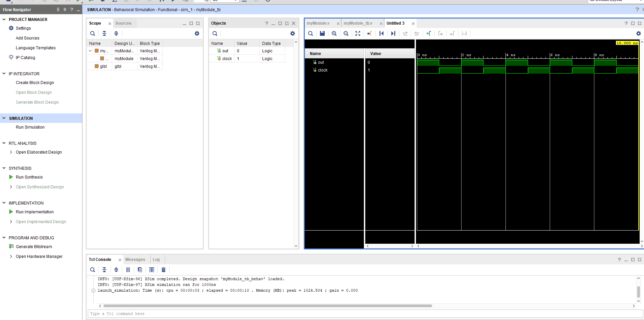Viewport: 644px width, 320px height.
Task: Switch to the Messages tab
Action: (x=135, y=260)
